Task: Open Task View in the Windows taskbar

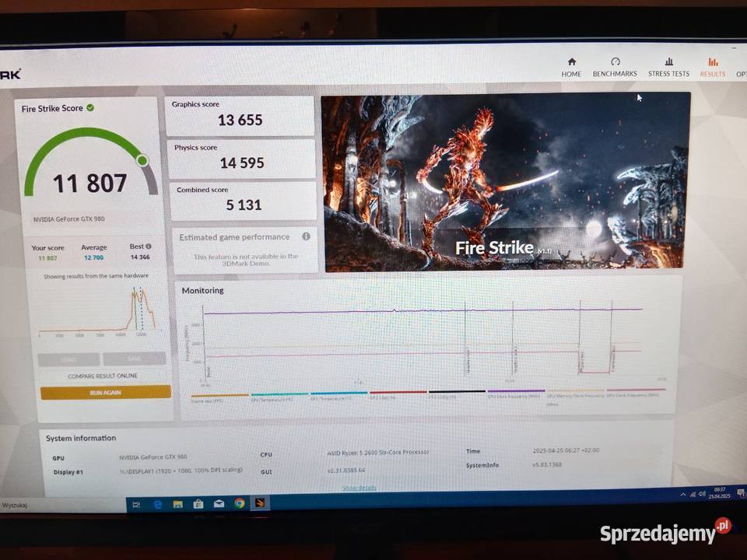Action: coord(135,504)
